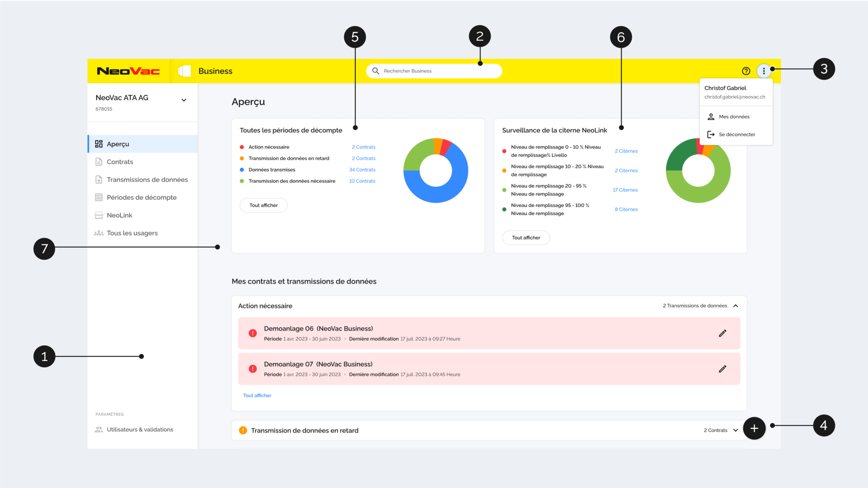Expand Transmission de données en retard section
This screenshot has height=488, width=868.
point(736,430)
